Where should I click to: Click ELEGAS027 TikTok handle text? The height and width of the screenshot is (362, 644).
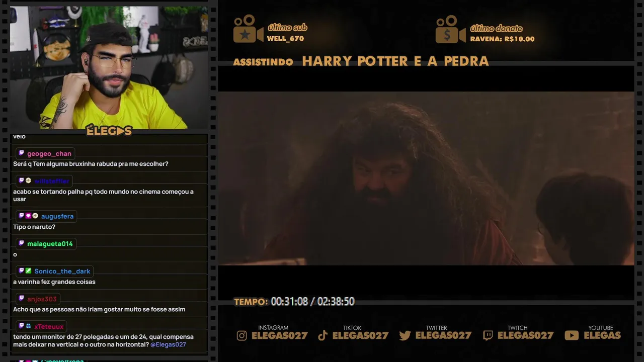361,335
